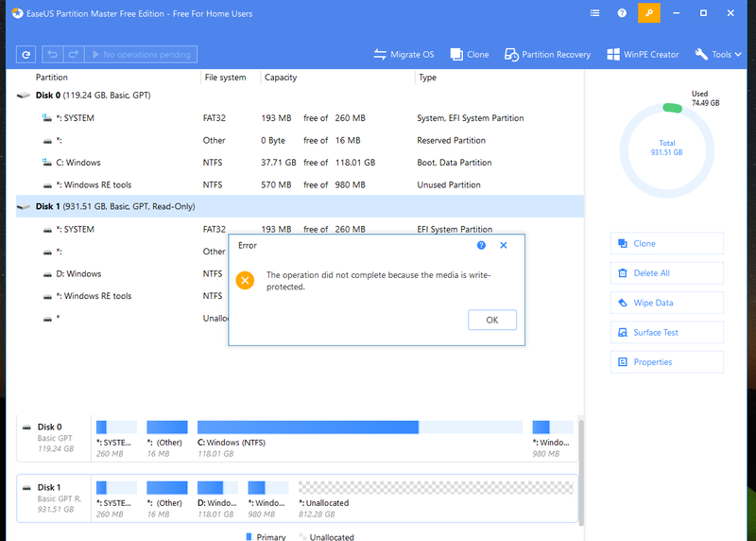Click the Disk 1 drive icon in list
This screenshot has height=541, width=756.
pos(23,207)
